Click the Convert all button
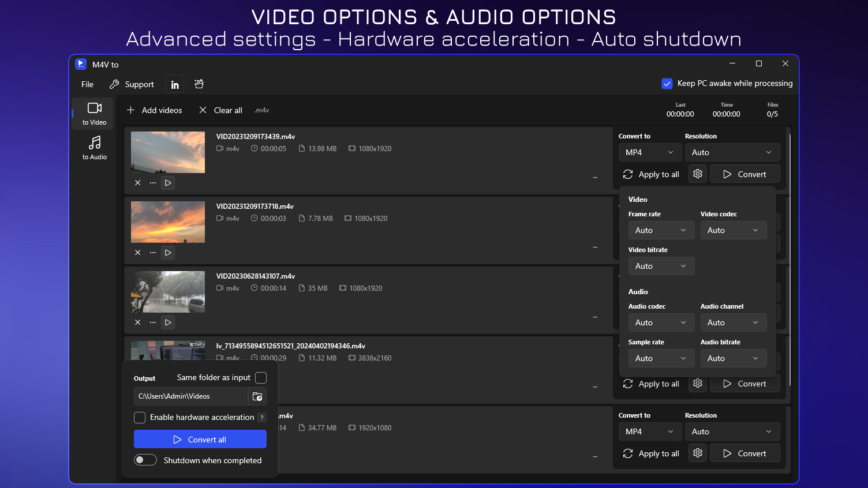Image resolution: width=868 pixels, height=488 pixels. 200,439
